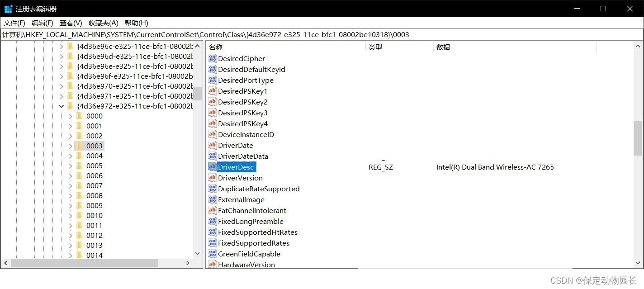The width and height of the screenshot is (644, 289).
Task: Expand the {4d36e96c-e325 key arrow
Action: [62, 46]
